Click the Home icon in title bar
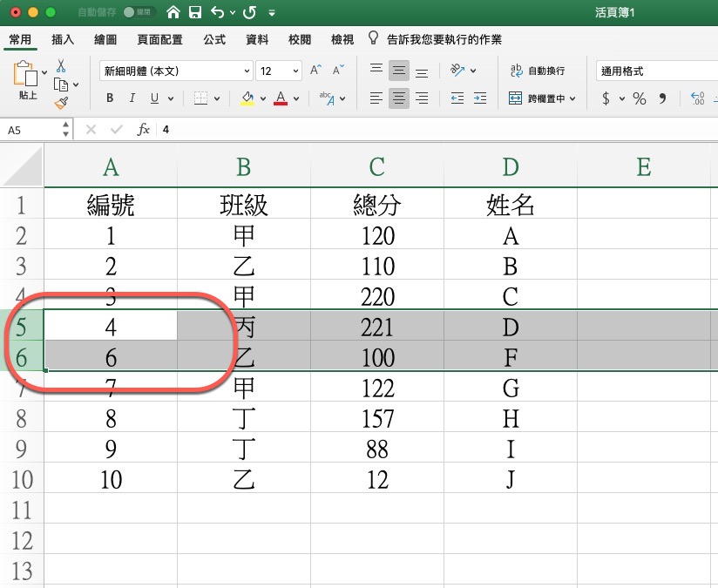This screenshot has height=588, width=718. (173, 13)
